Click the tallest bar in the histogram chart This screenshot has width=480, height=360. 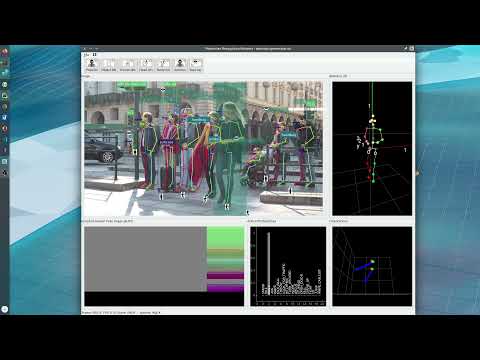tap(269, 263)
